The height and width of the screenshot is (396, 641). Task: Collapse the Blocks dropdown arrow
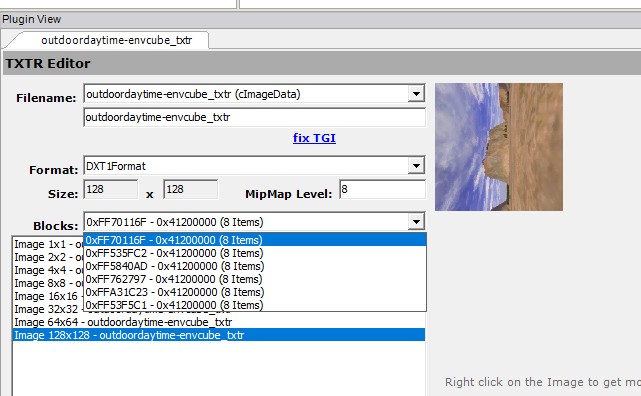click(x=416, y=222)
